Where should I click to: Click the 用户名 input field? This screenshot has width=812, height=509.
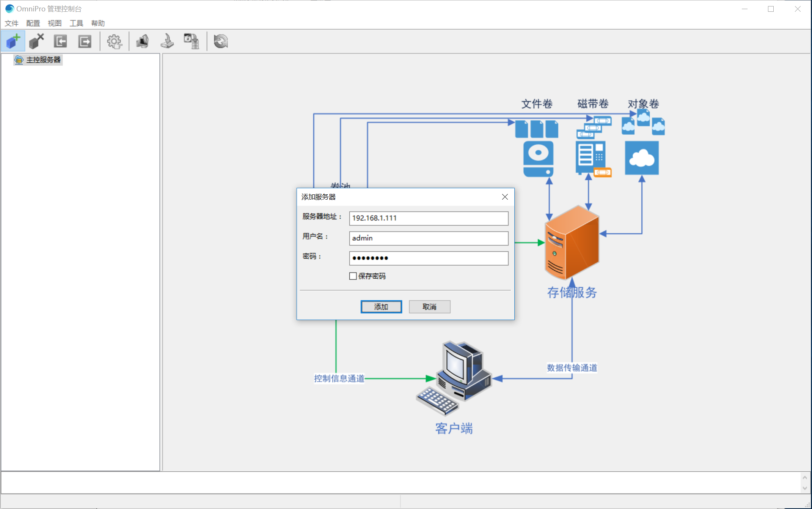tap(429, 238)
